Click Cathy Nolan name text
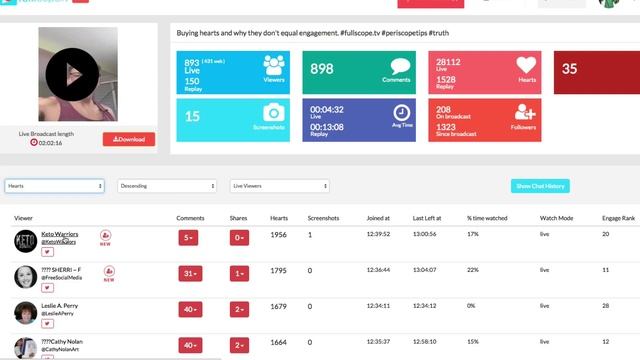 [62, 342]
